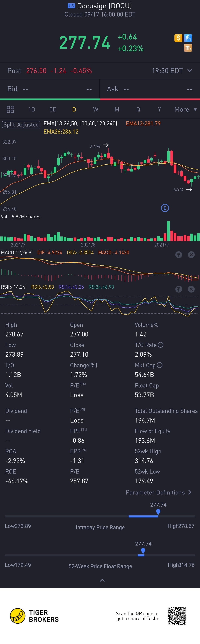Open Mkt Cap info bubble
This screenshot has width=200, height=644.
click(x=160, y=365)
